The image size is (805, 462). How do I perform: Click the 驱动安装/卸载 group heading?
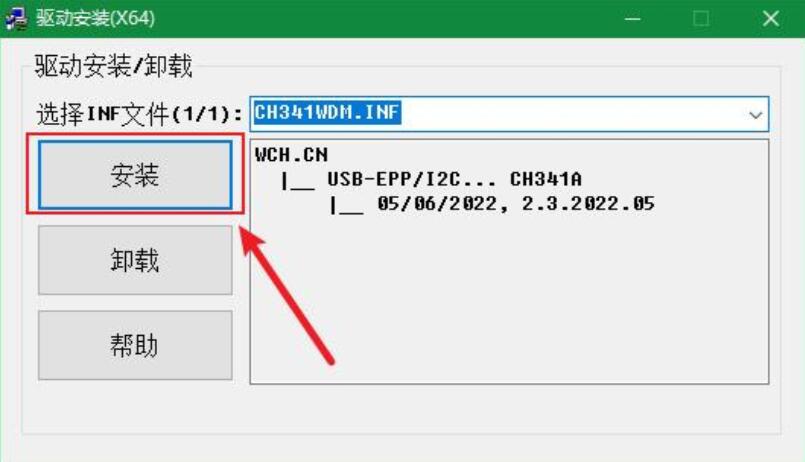pyautogui.click(x=113, y=66)
